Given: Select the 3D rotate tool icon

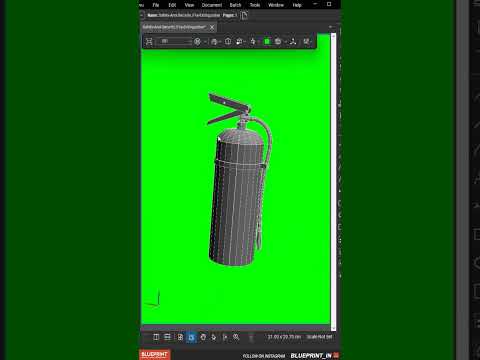Looking at the screenshot, I should click(x=197, y=42).
